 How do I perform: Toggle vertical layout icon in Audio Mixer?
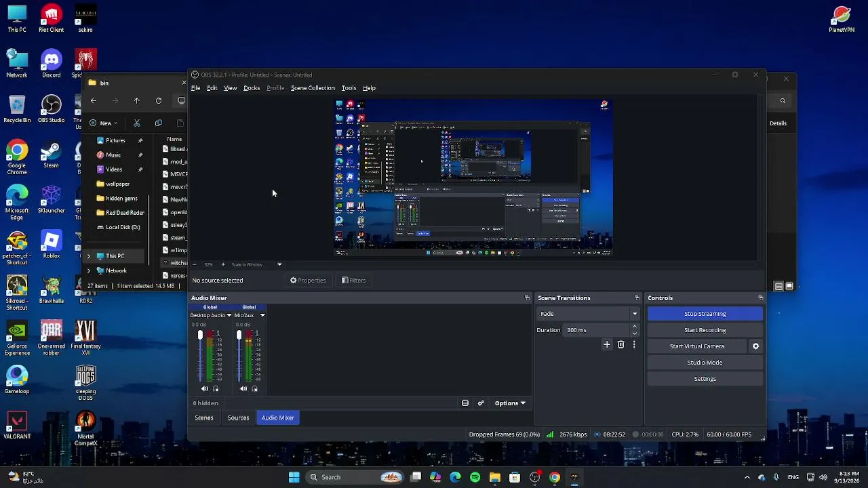[x=465, y=403]
